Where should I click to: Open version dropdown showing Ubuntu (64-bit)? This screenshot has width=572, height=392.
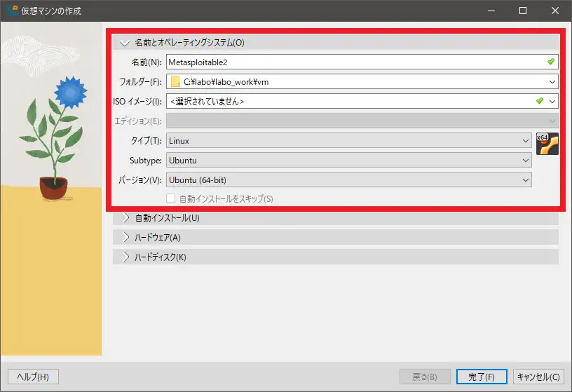[x=348, y=180]
